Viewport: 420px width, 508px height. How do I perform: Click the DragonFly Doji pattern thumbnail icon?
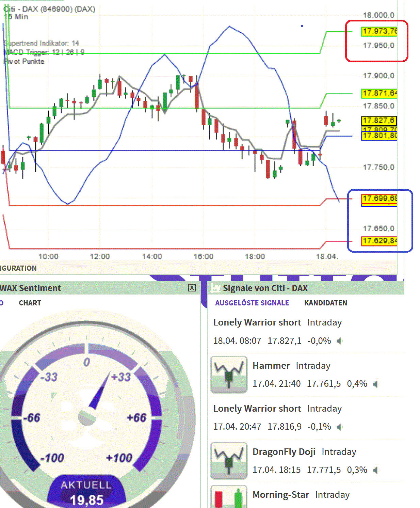[x=228, y=460]
